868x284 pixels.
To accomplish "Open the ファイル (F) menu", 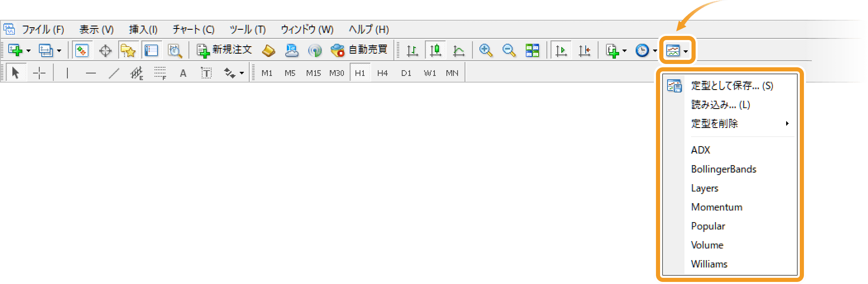I will [43, 30].
